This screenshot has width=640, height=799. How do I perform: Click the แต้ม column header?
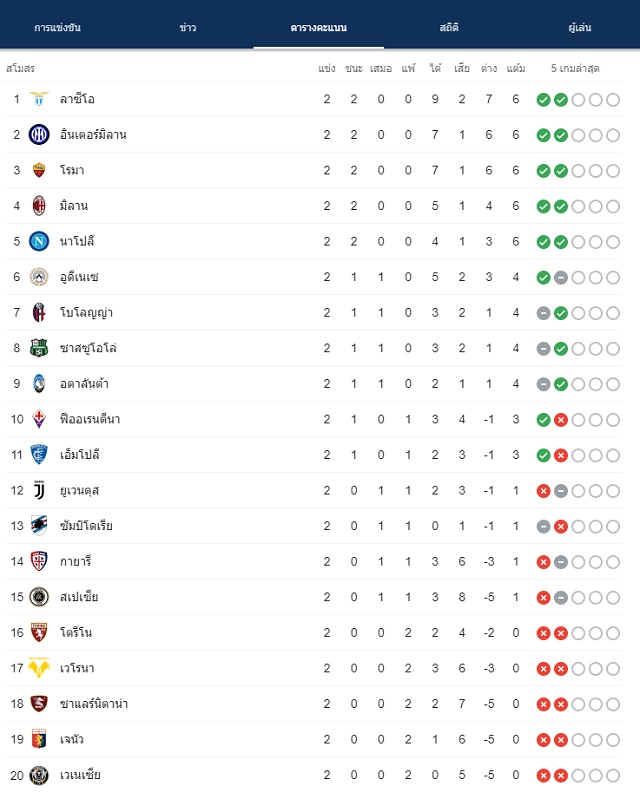coord(516,68)
